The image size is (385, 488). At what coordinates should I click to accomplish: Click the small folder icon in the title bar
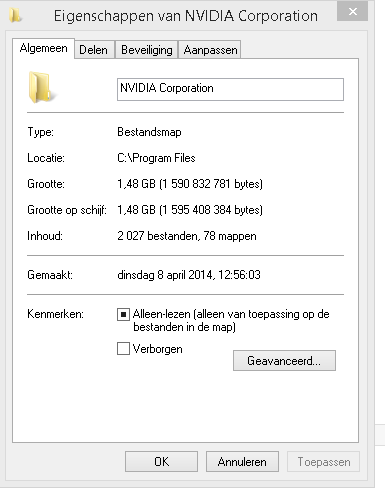15,15
